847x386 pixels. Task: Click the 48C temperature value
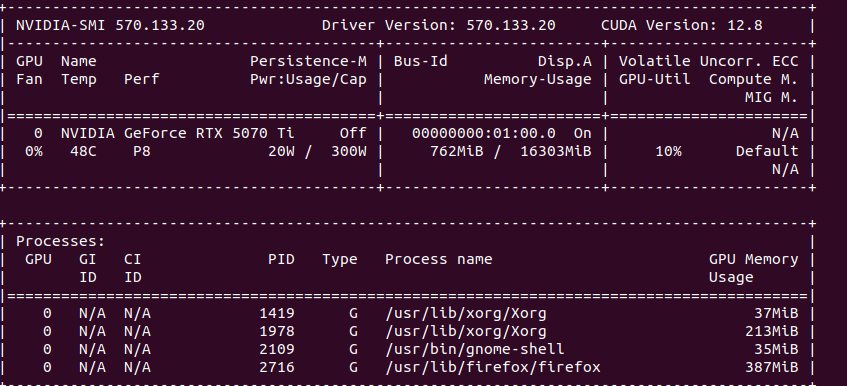pyautogui.click(x=83, y=152)
